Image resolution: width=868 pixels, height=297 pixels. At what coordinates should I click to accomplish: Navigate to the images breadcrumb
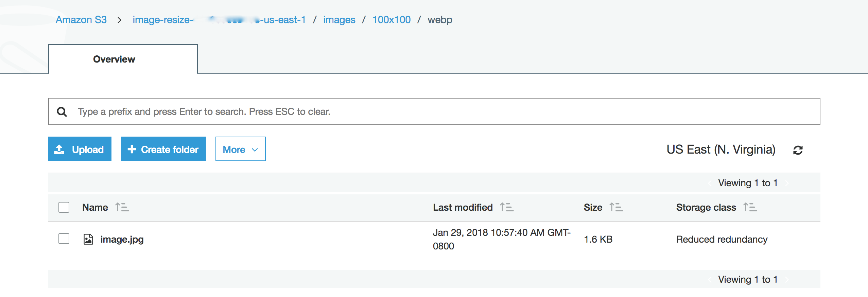tap(339, 20)
